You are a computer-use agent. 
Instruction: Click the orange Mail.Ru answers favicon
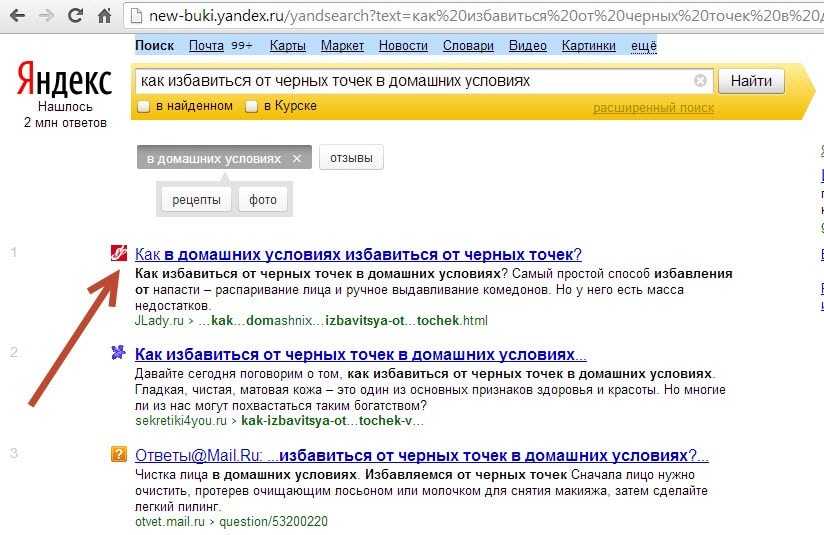coord(118,455)
